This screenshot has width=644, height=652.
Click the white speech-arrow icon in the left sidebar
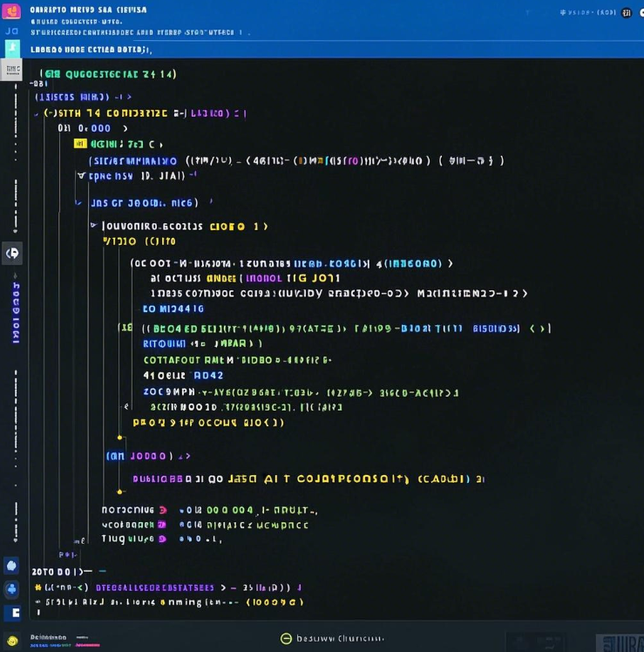[x=12, y=253]
